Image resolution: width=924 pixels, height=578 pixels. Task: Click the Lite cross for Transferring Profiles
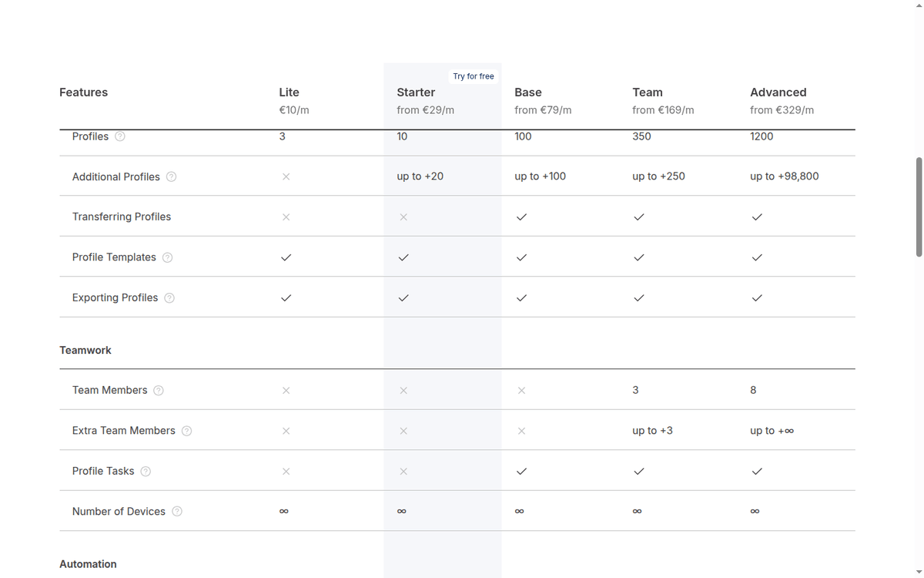pos(286,217)
